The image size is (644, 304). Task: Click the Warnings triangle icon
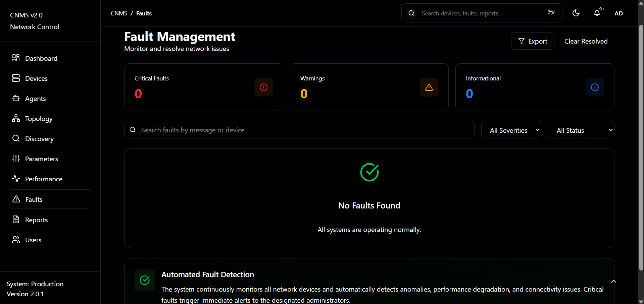429,87
